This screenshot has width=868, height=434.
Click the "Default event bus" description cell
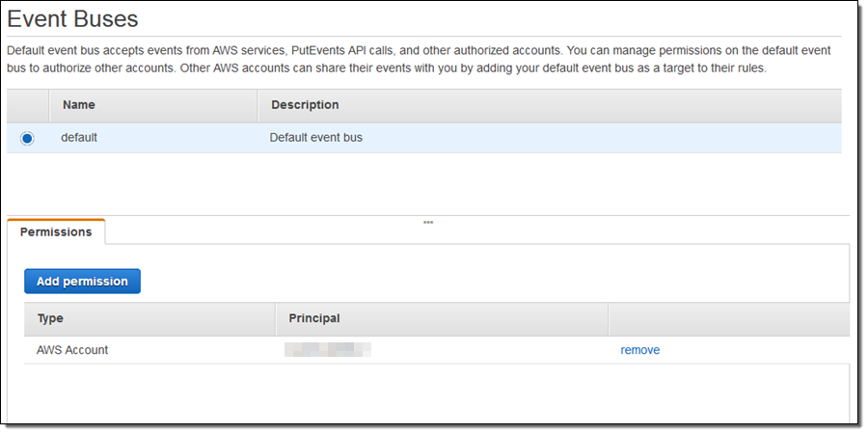(x=315, y=138)
